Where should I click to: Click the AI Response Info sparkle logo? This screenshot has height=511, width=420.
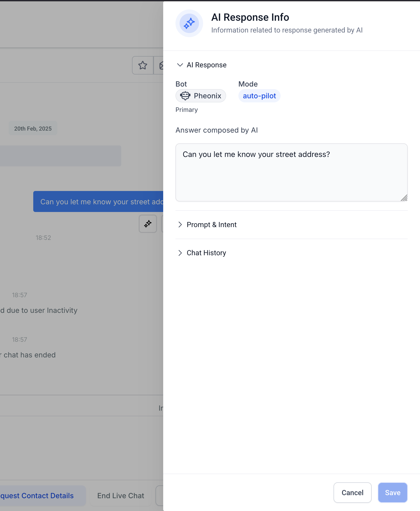pos(189,23)
